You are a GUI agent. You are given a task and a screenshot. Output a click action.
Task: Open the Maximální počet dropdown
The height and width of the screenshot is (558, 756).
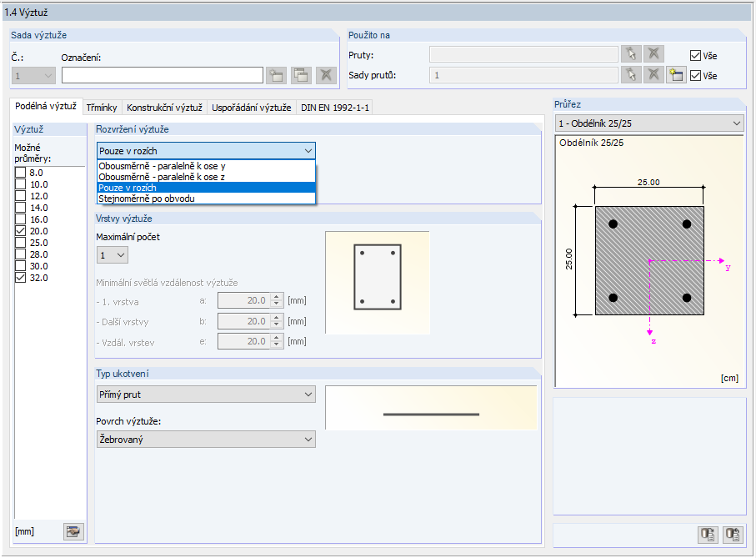pyautogui.click(x=113, y=255)
